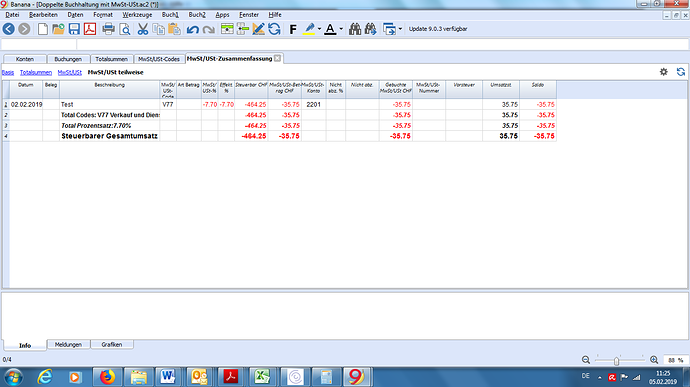Select the Basis view link
This screenshot has height=387, width=690.
tap(8, 72)
